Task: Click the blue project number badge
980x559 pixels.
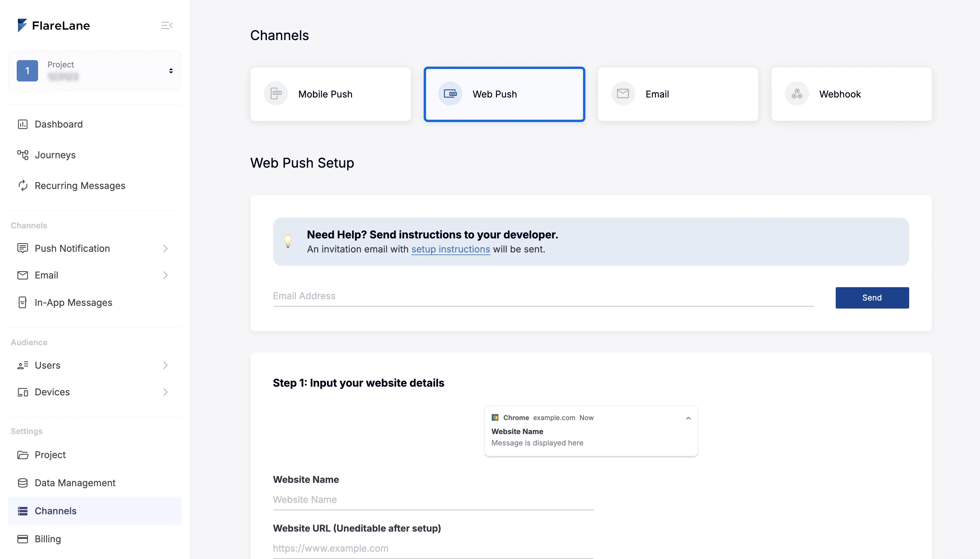Action: [27, 71]
